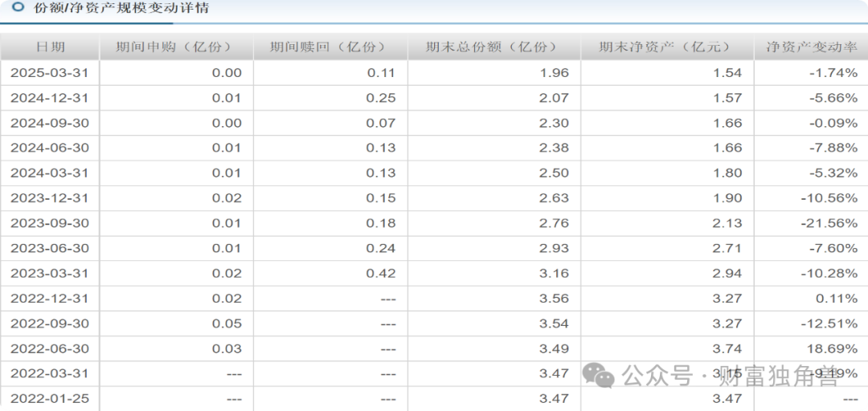Click net assets value 1.57

[727, 98]
